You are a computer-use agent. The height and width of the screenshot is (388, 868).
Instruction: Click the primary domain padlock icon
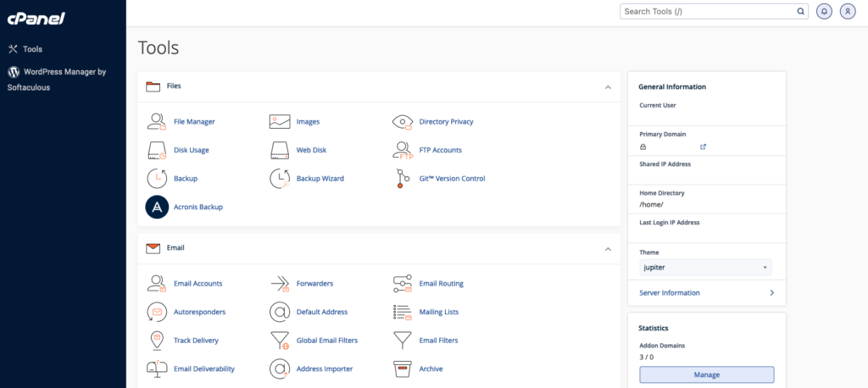(643, 147)
